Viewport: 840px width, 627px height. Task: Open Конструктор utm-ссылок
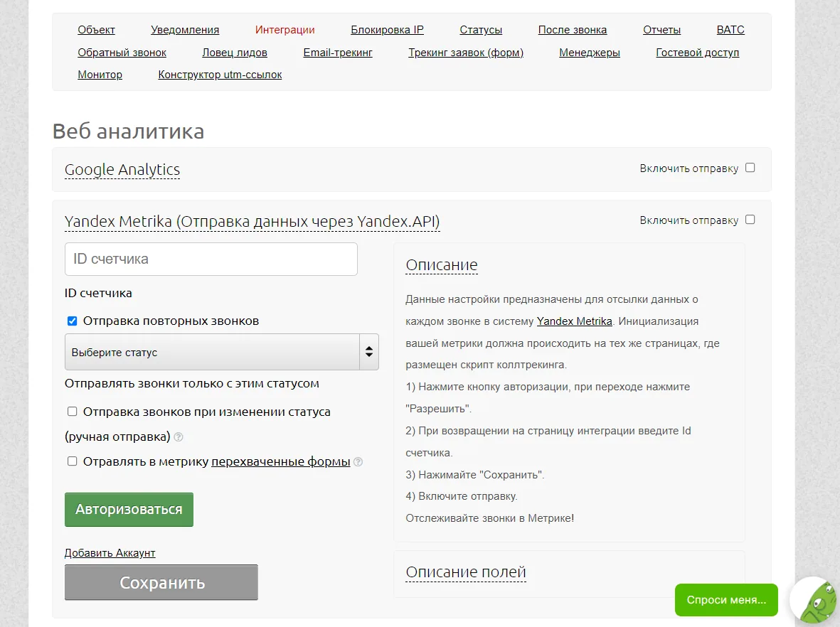(x=220, y=75)
